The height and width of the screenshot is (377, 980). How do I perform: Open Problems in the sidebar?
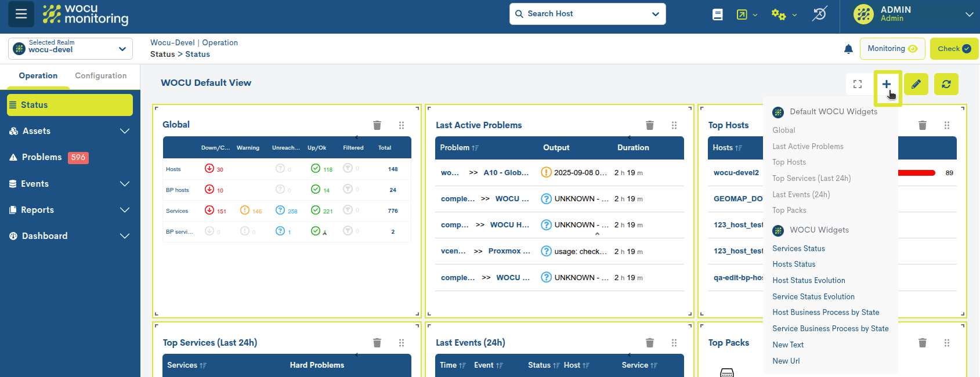(42, 157)
